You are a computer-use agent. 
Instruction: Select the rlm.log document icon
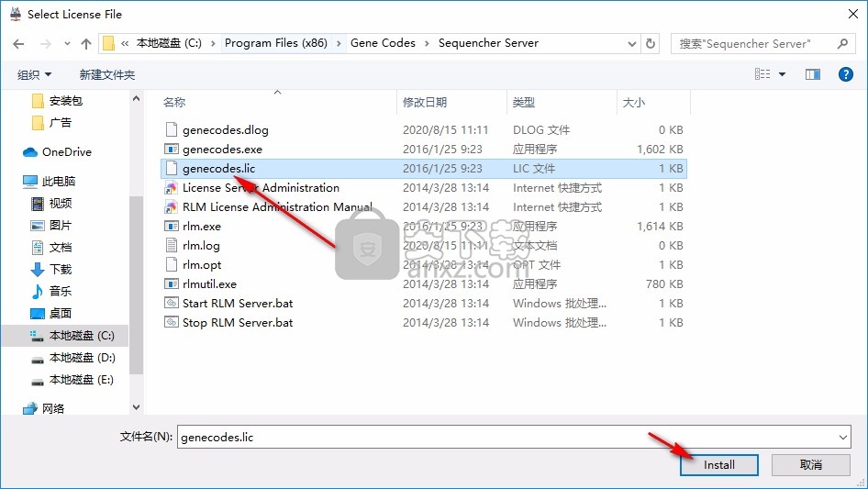(x=172, y=245)
